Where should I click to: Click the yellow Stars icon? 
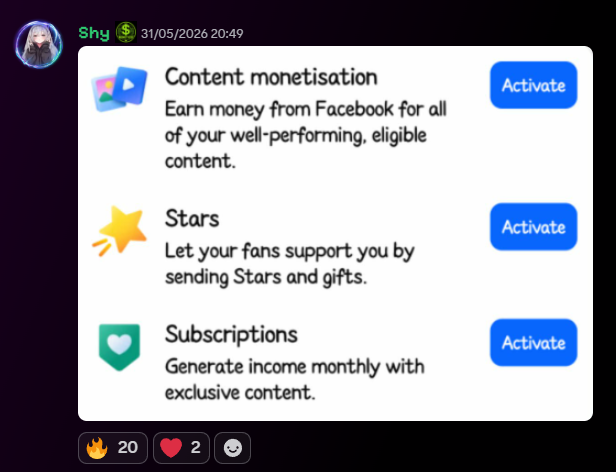(119, 231)
